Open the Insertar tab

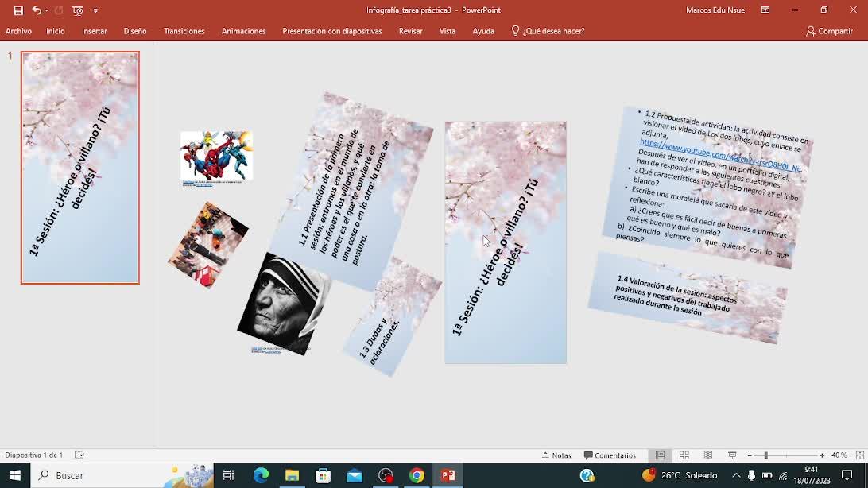(94, 31)
